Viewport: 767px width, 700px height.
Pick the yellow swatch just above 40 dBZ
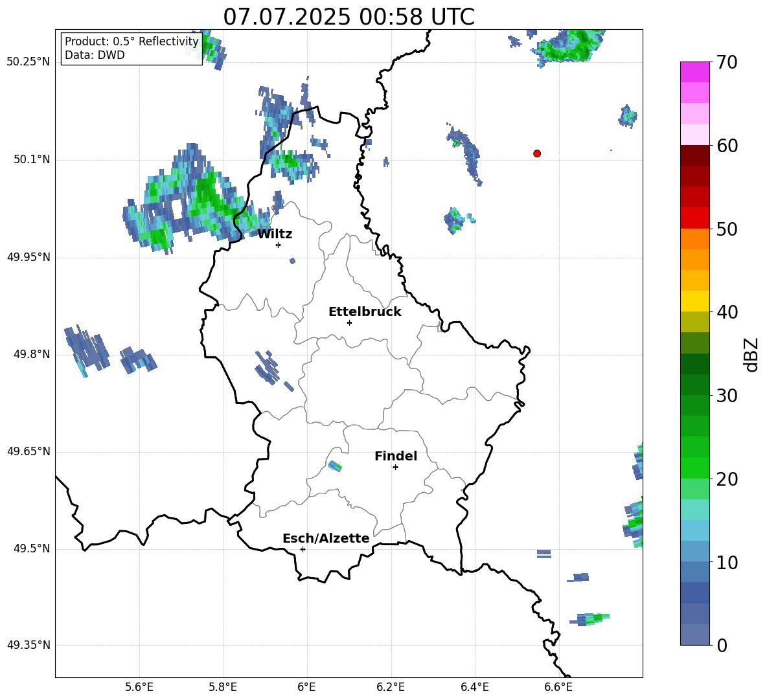pos(694,301)
